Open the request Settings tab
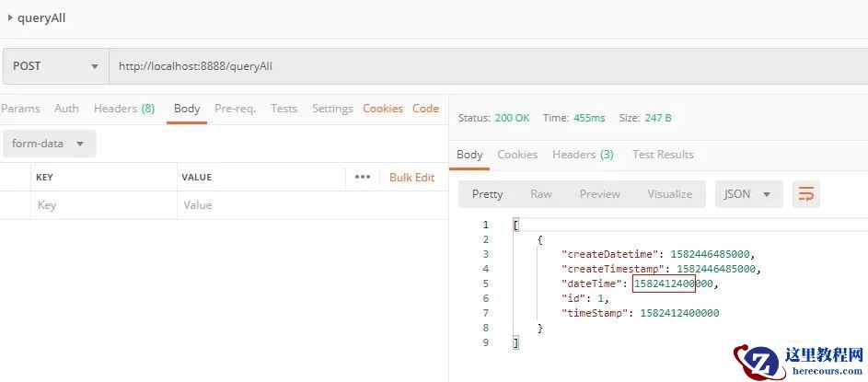Image resolution: width=868 pixels, height=382 pixels. [x=332, y=109]
